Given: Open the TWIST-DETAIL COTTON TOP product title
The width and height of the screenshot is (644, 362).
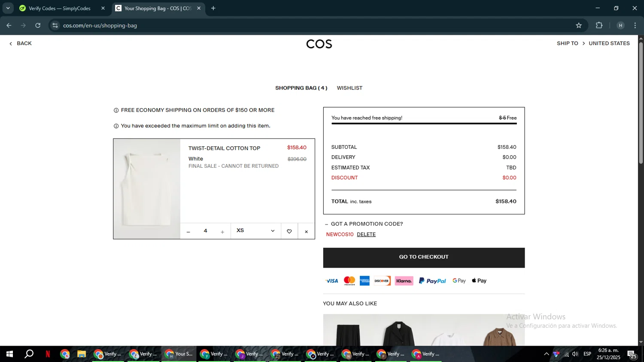Looking at the screenshot, I should pyautogui.click(x=224, y=148).
